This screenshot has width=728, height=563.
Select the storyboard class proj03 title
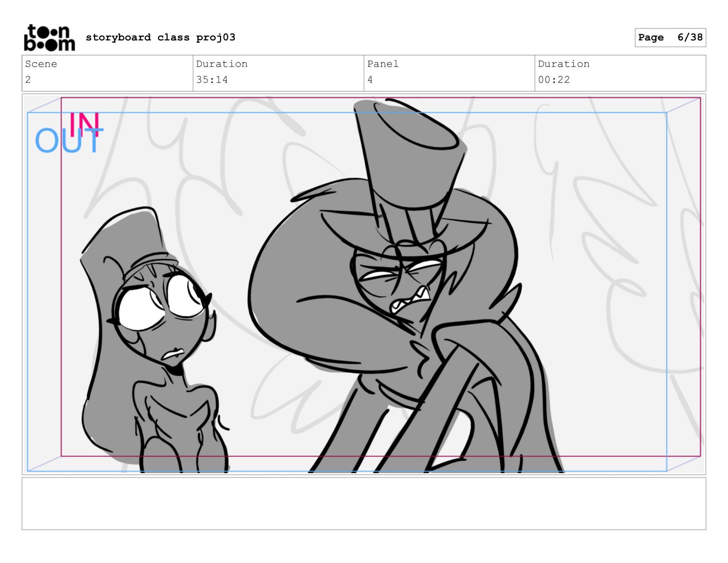point(160,37)
